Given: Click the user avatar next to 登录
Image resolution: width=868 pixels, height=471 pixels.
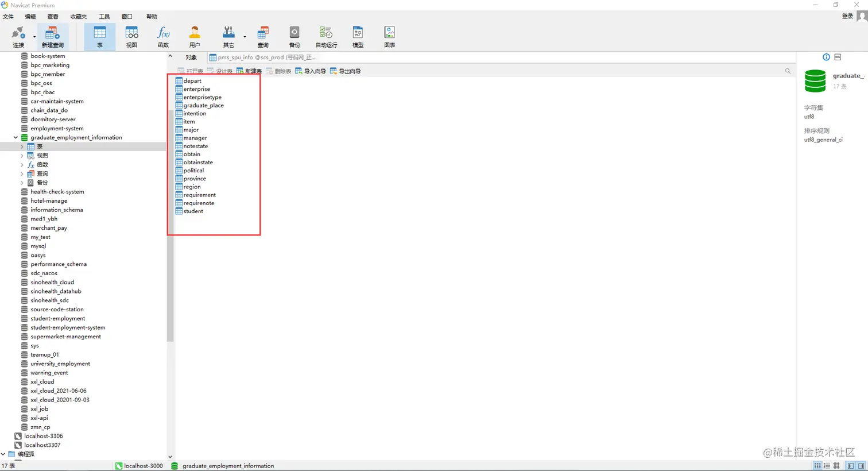Looking at the screenshot, I should [x=862, y=16].
